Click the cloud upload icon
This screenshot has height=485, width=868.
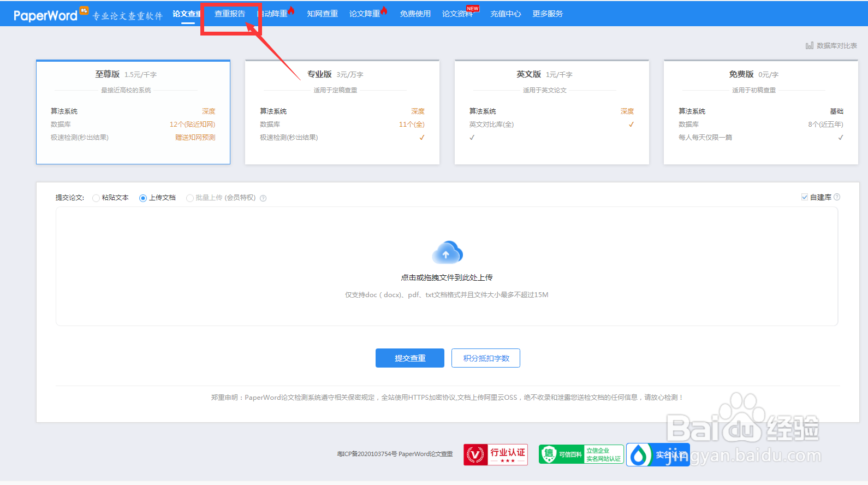447,252
